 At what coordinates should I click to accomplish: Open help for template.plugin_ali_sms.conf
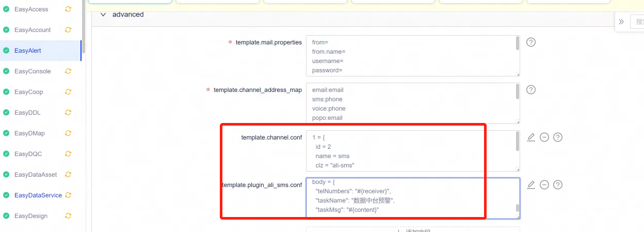(557, 185)
